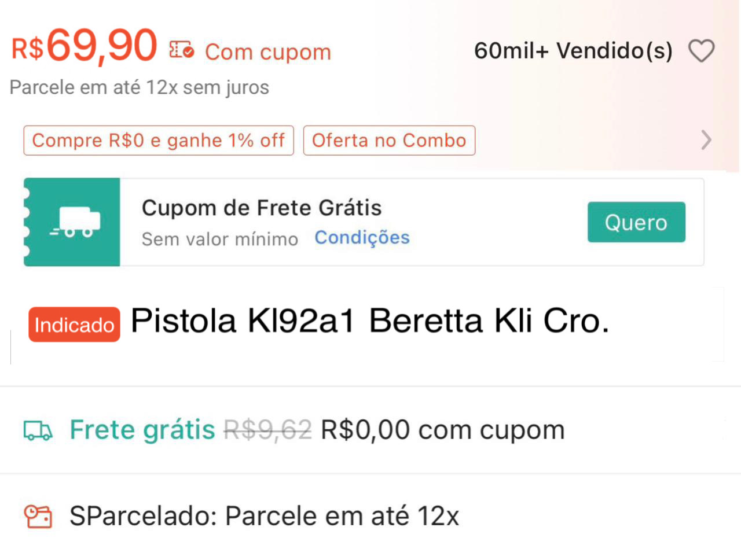The width and height of the screenshot is (741, 560).
Task: Select the Compre R$0 e ganhe 1% off voucher
Action: pyautogui.click(x=158, y=140)
